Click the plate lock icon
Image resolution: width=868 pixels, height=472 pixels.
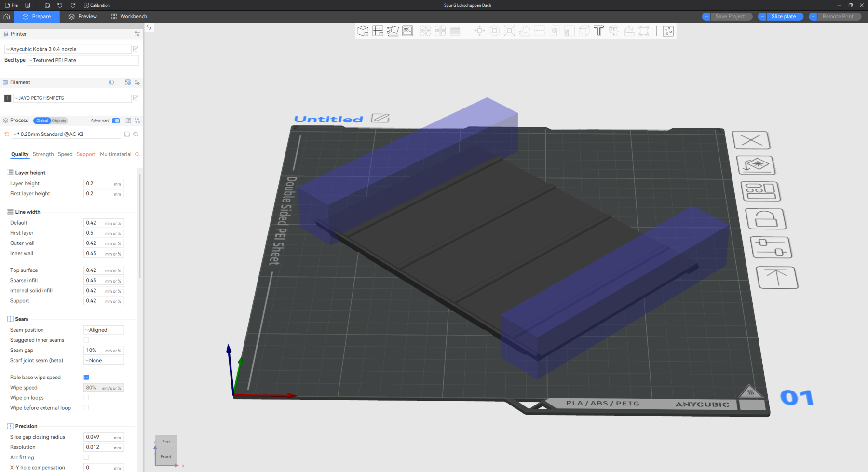(765, 219)
